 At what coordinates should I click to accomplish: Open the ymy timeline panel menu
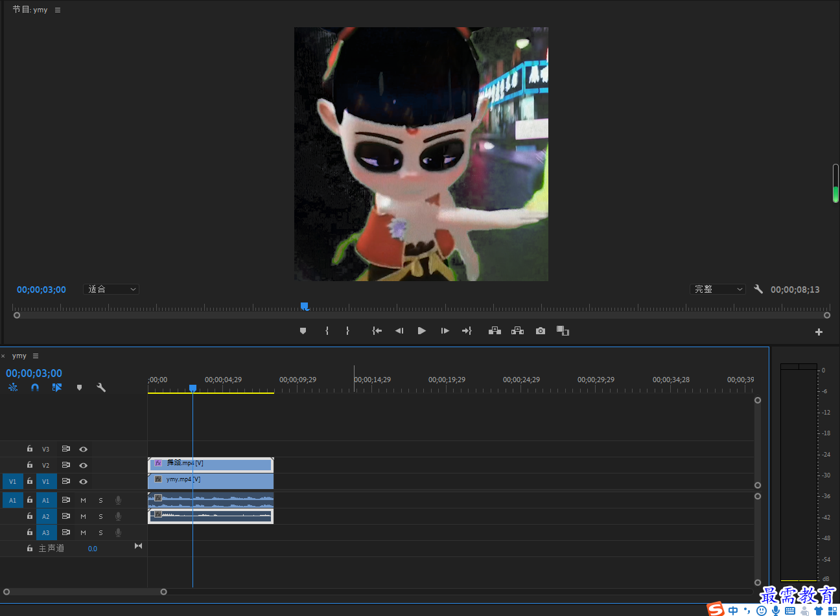point(36,356)
